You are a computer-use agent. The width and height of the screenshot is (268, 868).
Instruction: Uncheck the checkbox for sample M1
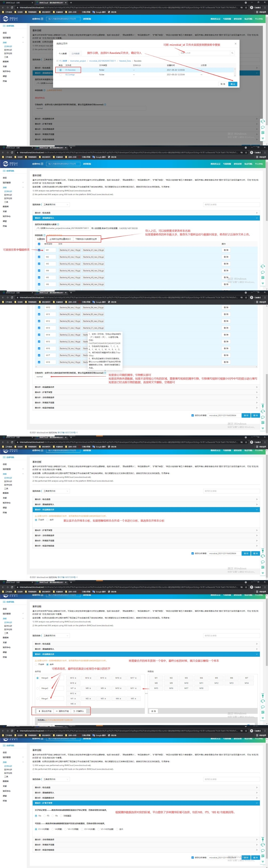click(39, 250)
